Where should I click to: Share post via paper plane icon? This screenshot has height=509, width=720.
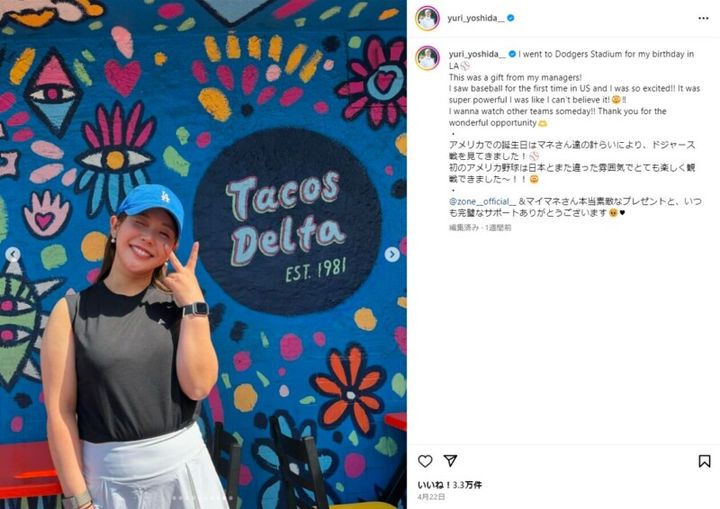450,460
